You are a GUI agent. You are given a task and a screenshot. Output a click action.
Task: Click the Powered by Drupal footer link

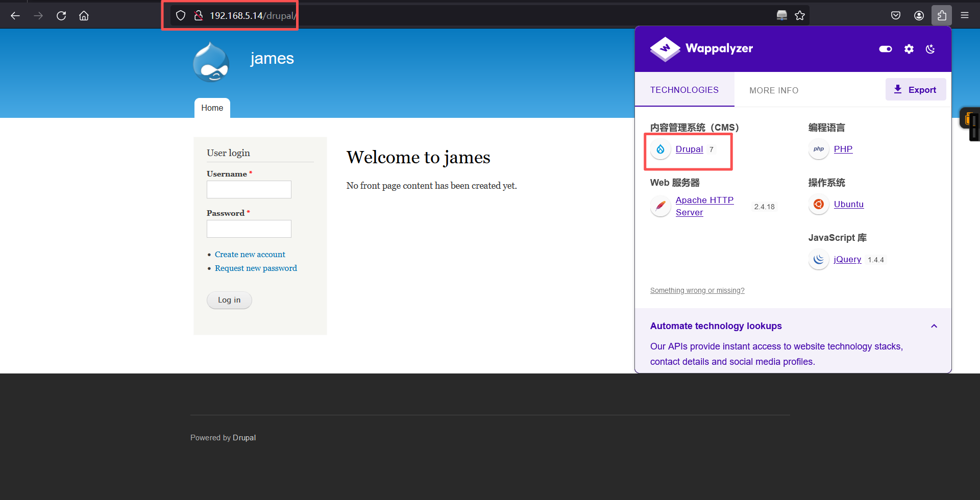244,438
